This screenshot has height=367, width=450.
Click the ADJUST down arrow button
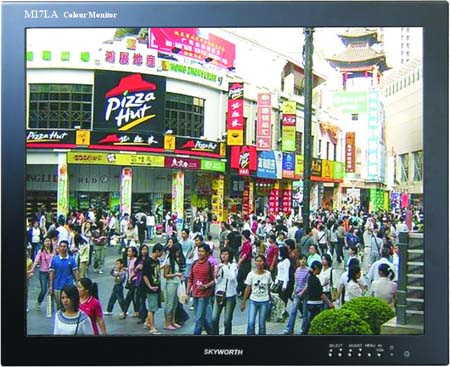(x=359, y=355)
